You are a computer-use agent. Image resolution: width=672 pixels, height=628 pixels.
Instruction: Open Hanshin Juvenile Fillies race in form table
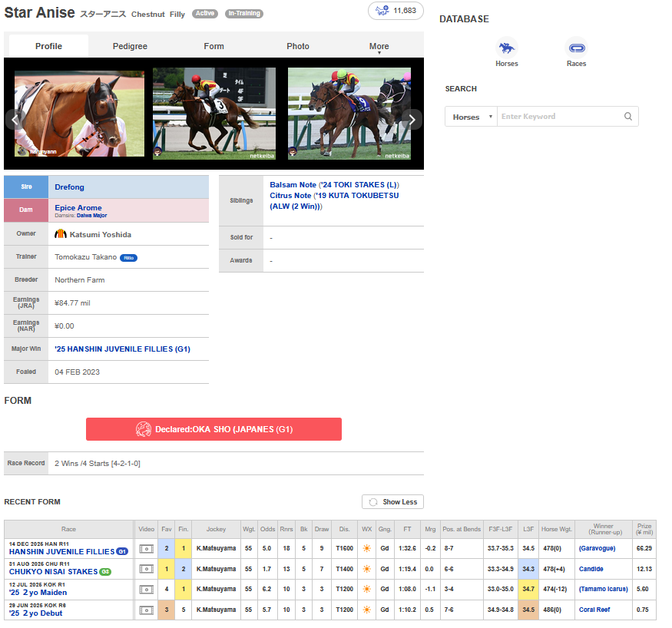coord(61,552)
